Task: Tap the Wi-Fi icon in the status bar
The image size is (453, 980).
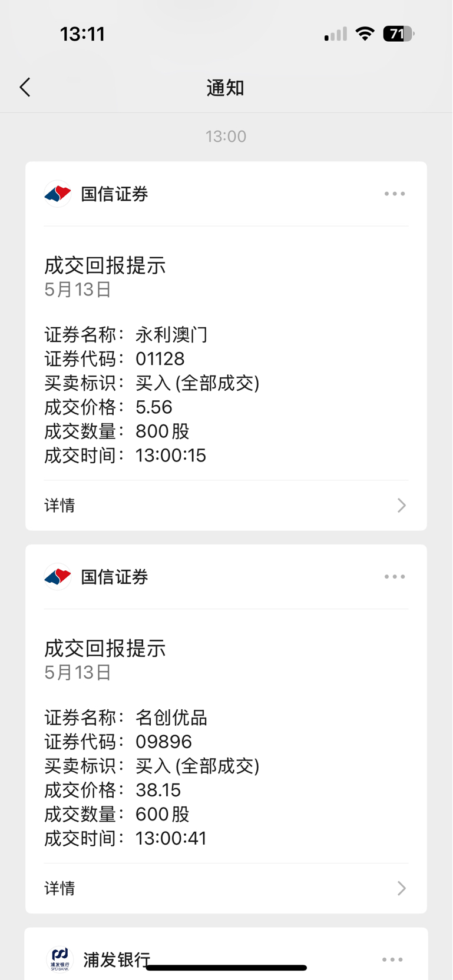Action: pos(365,34)
